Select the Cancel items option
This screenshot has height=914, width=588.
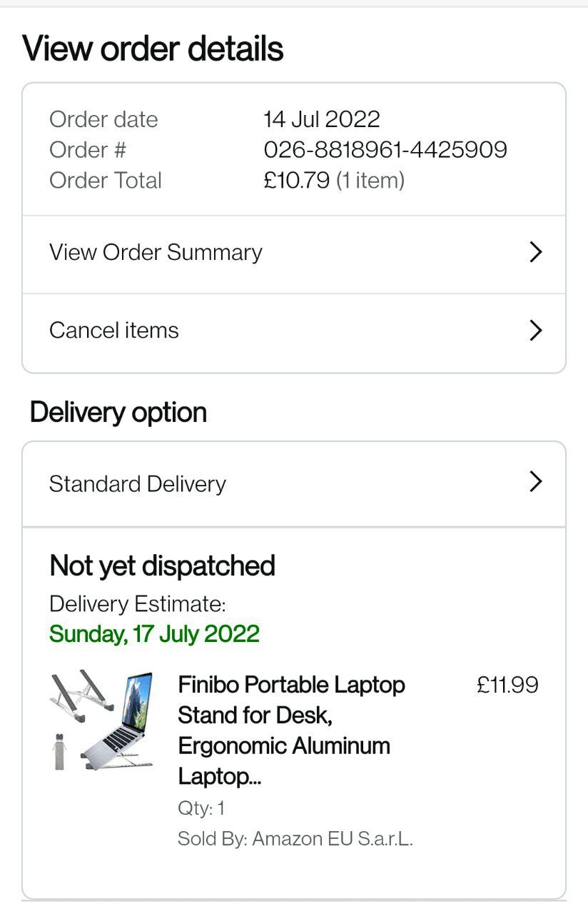click(x=114, y=331)
